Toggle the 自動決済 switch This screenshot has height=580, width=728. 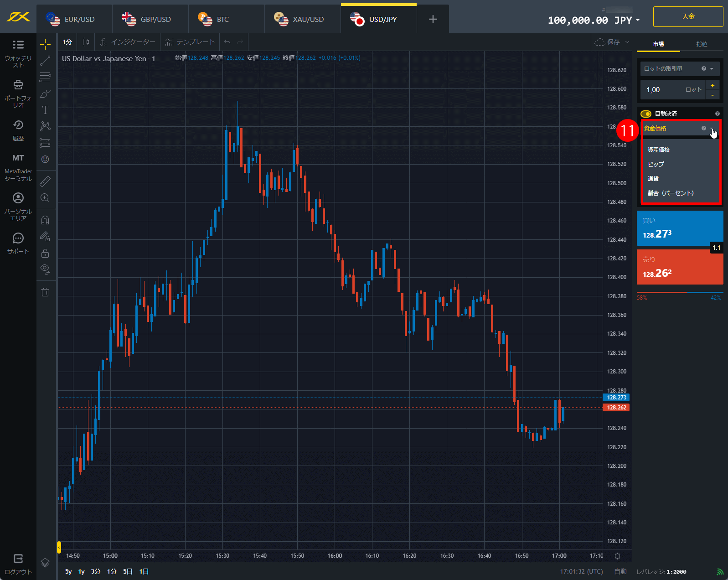(645, 114)
